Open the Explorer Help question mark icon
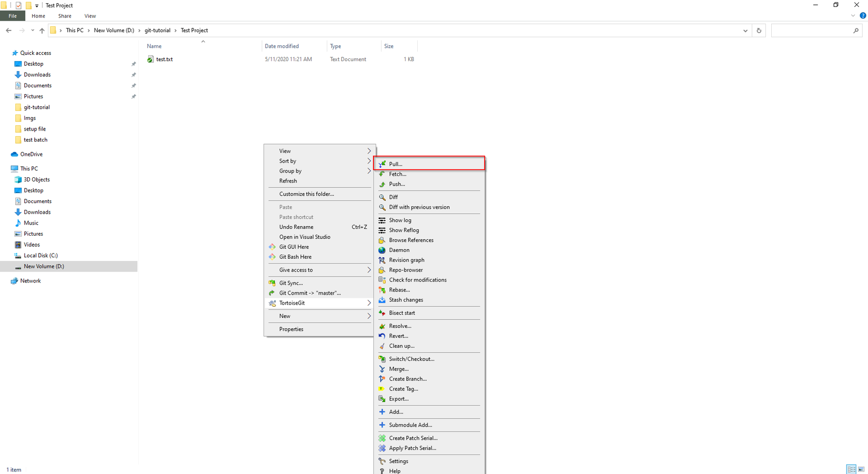Screen dimensions: 868x474 pos(863,16)
